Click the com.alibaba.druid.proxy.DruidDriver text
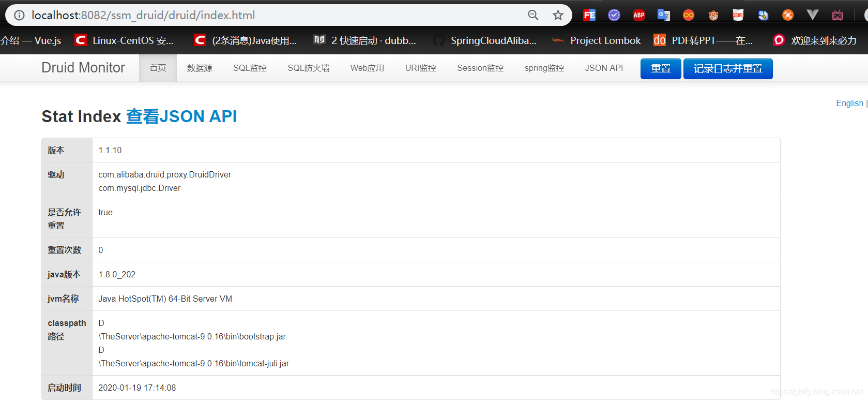This screenshot has height=401, width=868. [x=165, y=174]
